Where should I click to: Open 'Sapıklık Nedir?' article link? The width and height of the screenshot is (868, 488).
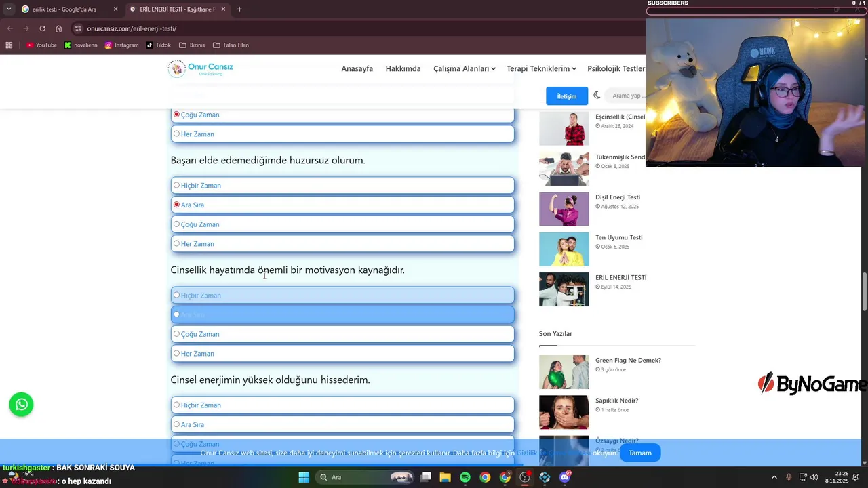coord(616,400)
